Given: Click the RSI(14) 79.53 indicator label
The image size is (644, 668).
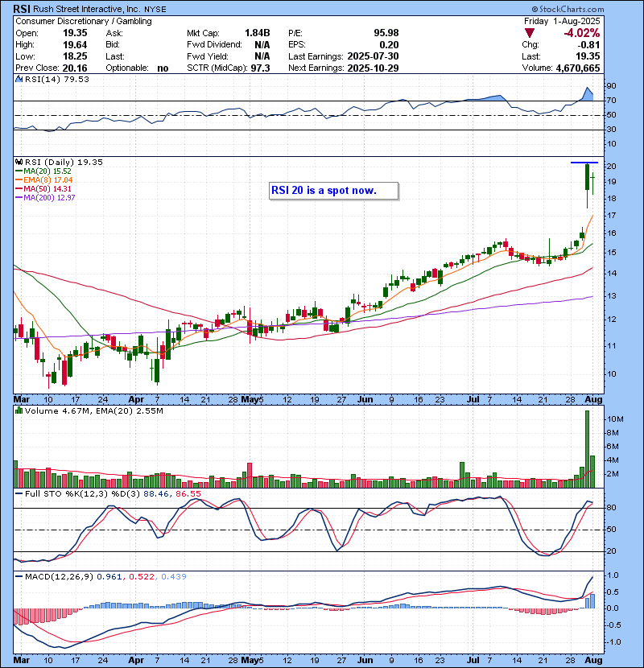Looking at the screenshot, I should [57, 79].
